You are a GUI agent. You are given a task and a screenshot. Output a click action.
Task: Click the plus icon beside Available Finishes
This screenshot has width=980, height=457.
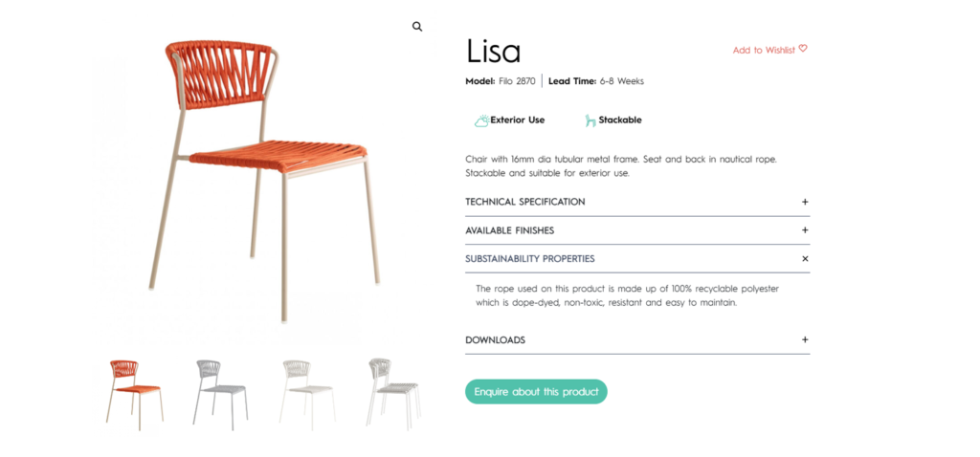coord(805,230)
